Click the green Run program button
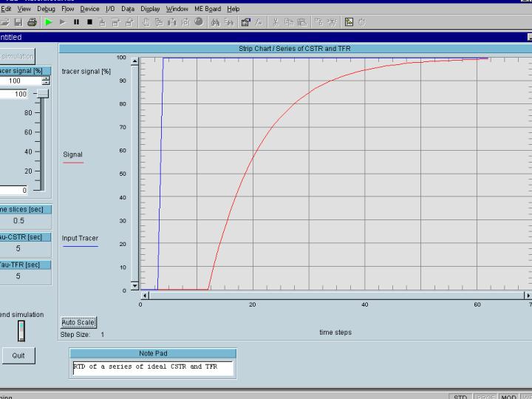The width and height of the screenshot is (532, 399). [49, 22]
